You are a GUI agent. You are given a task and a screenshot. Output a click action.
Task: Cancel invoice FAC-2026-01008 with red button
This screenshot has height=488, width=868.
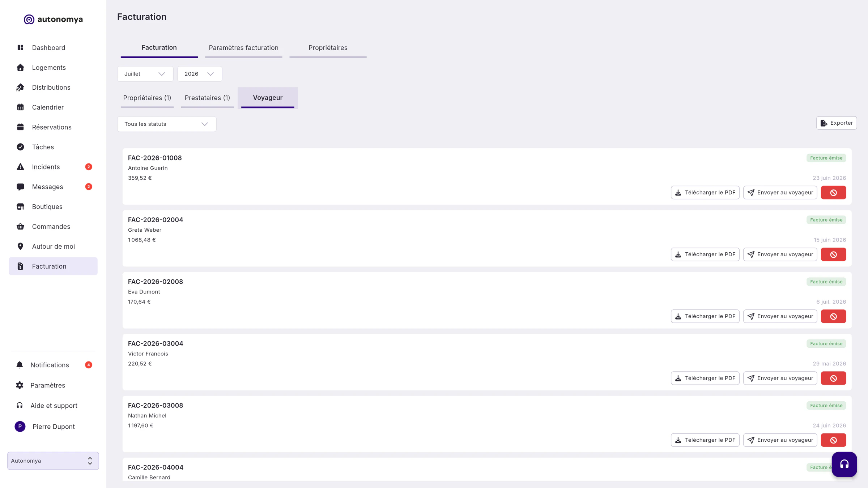(833, 193)
